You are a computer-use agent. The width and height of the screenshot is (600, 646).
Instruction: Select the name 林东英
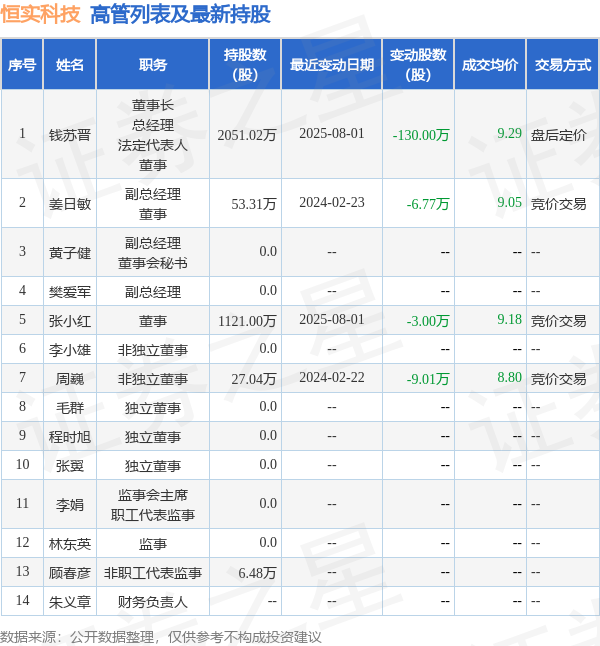tap(70, 544)
